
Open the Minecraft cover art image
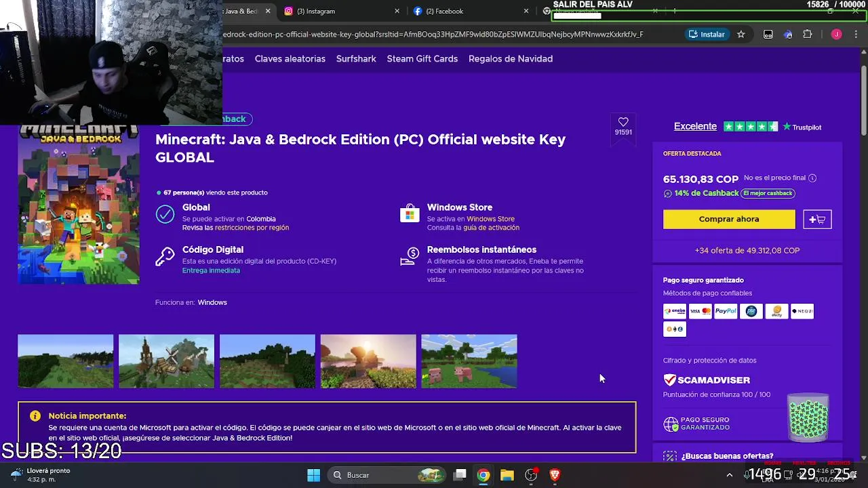[x=79, y=204]
